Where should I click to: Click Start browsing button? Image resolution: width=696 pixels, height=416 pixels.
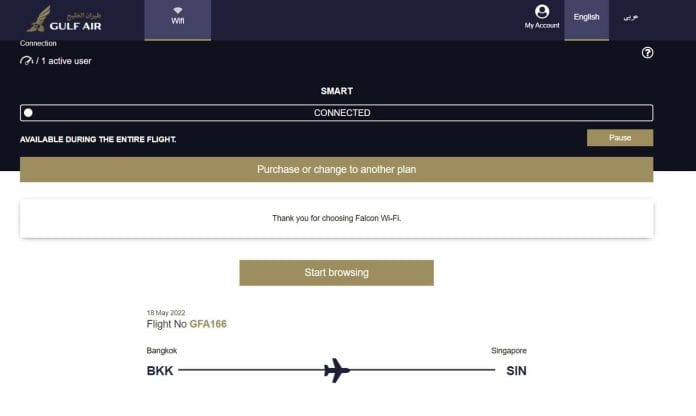336,273
